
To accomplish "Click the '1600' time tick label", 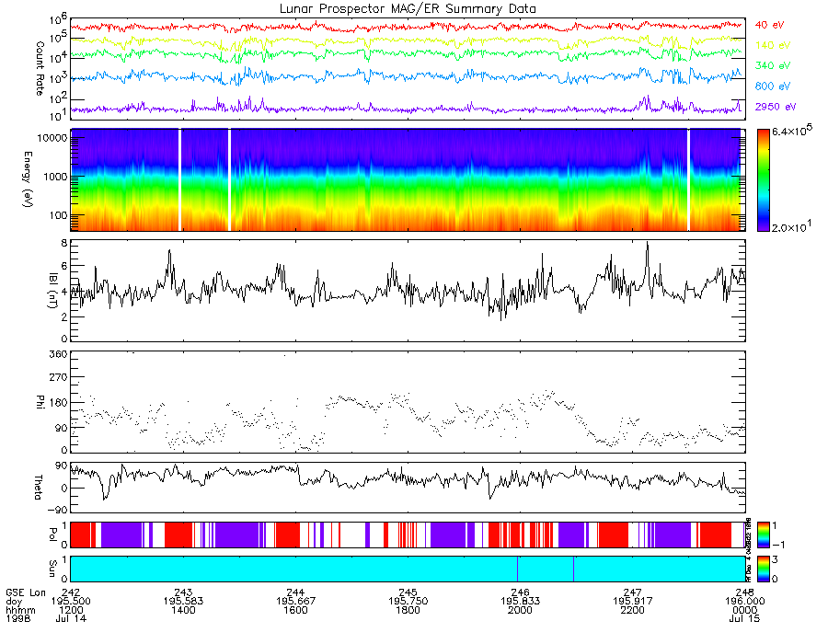I will click(295, 610).
